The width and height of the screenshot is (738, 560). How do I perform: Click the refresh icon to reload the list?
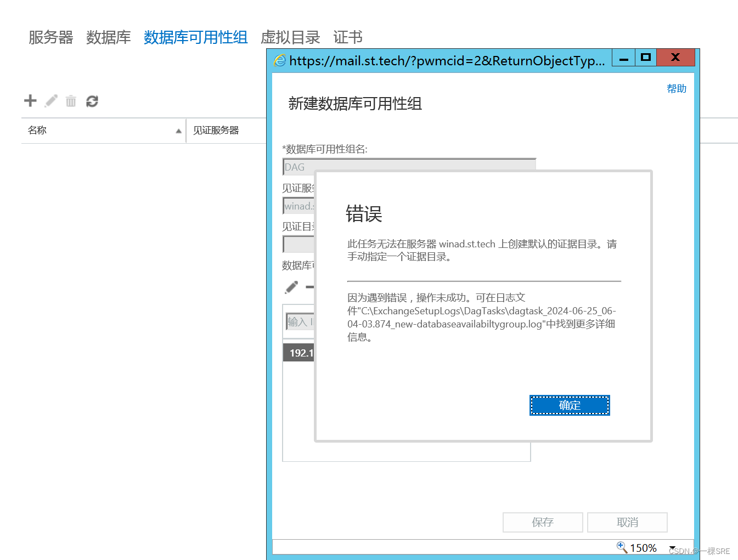tap(92, 101)
